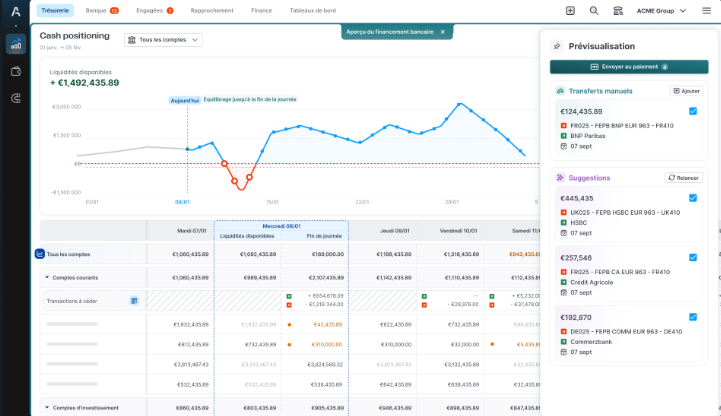Click the Envoyer au paiement button

[x=629, y=67]
